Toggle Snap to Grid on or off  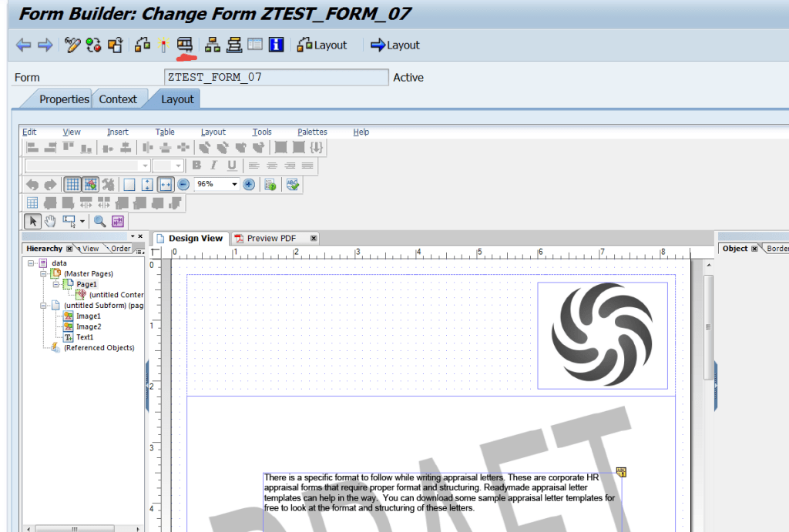coord(90,184)
